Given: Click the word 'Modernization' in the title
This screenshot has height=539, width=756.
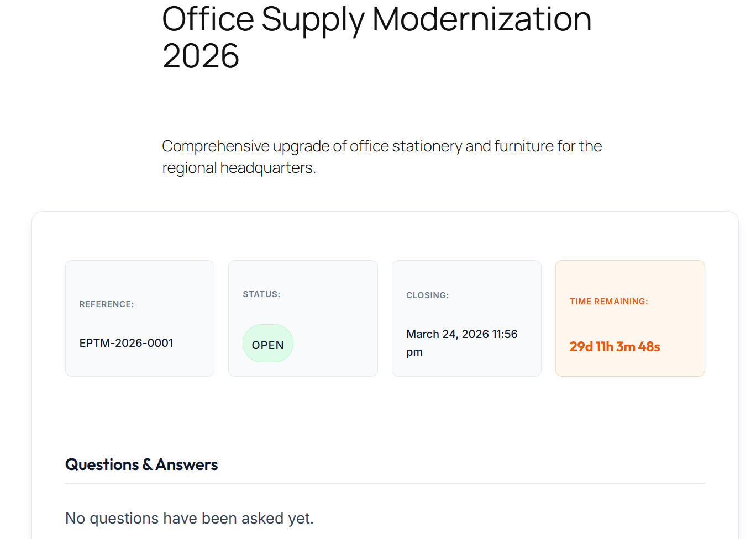Looking at the screenshot, I should coord(482,19).
